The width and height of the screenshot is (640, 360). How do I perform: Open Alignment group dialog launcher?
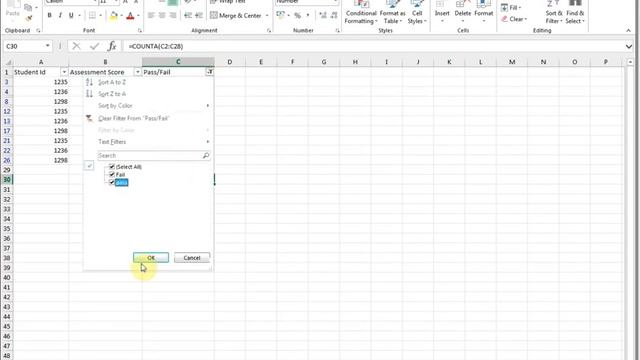coord(269,31)
